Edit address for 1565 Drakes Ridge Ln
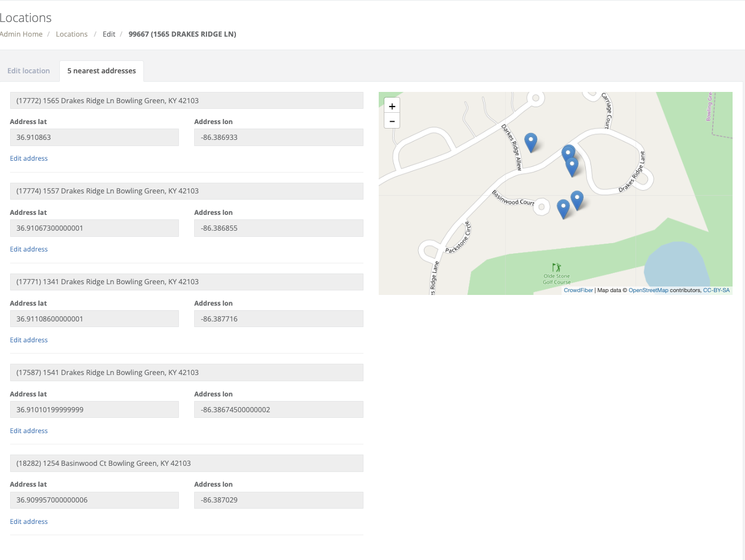Screen dimensions: 745x560 coord(28,158)
